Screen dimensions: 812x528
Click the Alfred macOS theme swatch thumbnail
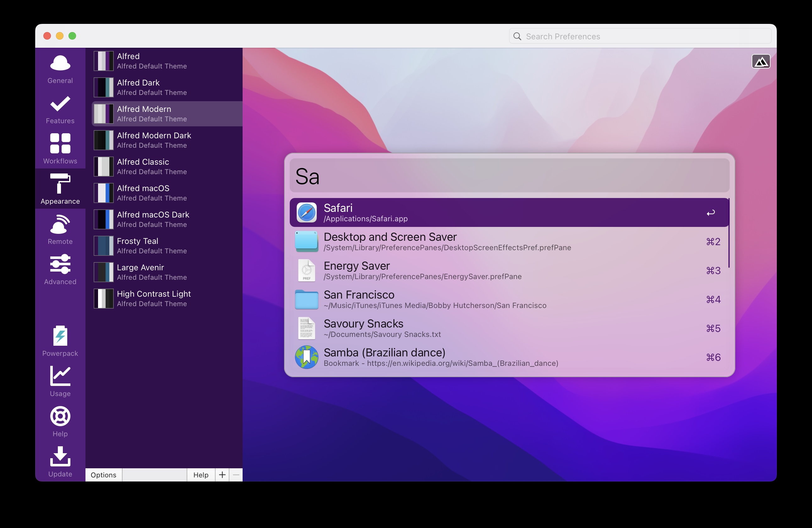coord(104,193)
